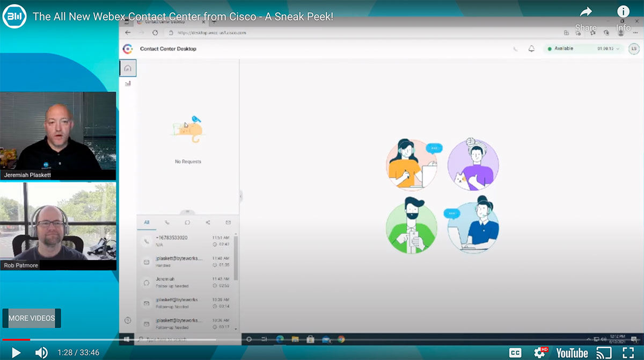Click the Contact Center Desktop logo
Screen dimensions: 644x360
(129, 48)
